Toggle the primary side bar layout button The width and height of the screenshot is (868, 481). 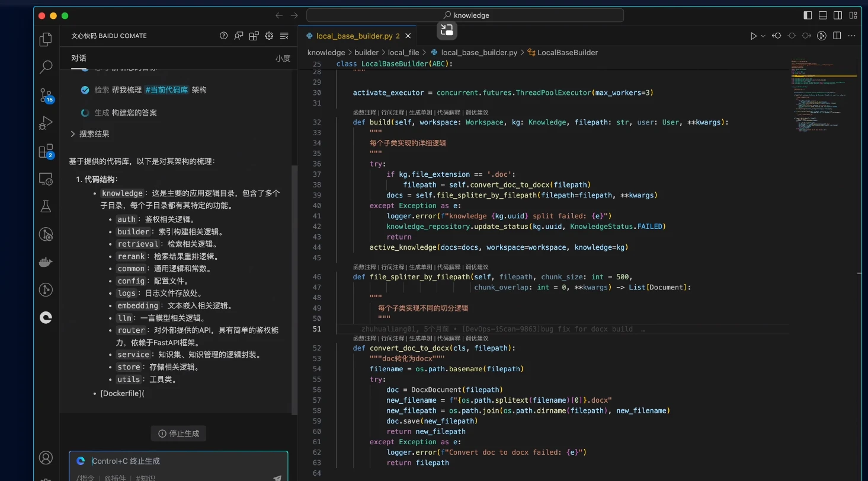(x=808, y=15)
